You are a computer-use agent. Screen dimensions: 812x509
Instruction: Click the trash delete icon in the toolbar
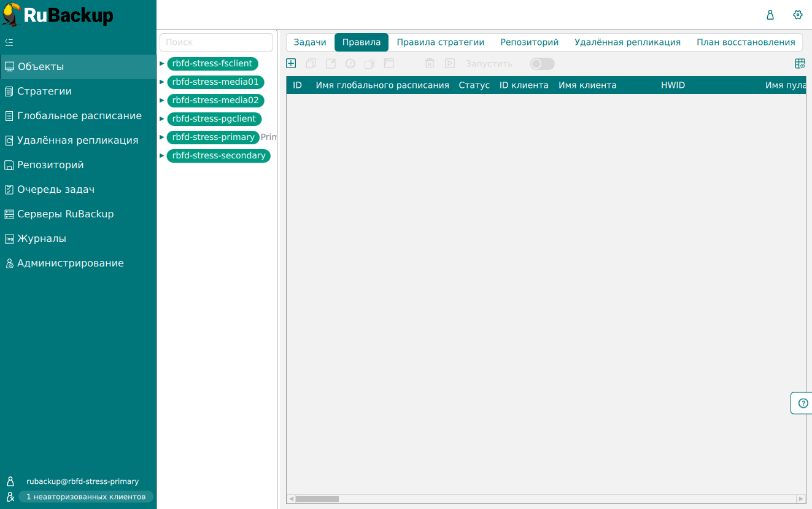[x=430, y=63]
